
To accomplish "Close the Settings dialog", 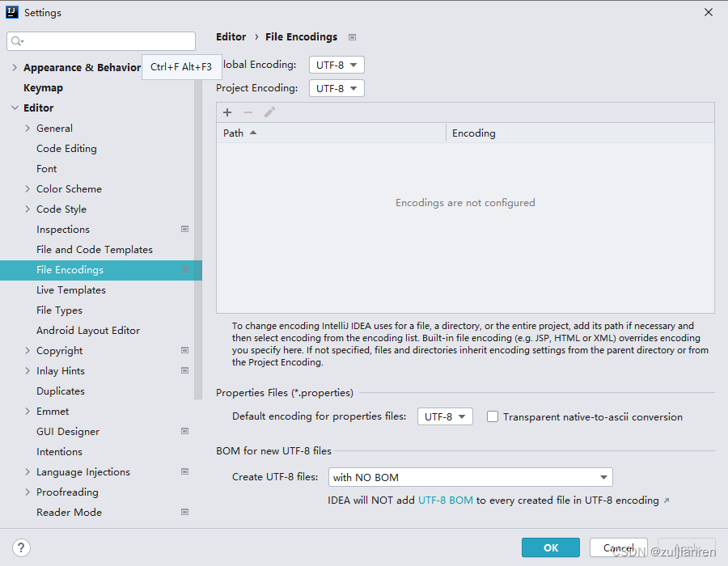I will point(708,12).
